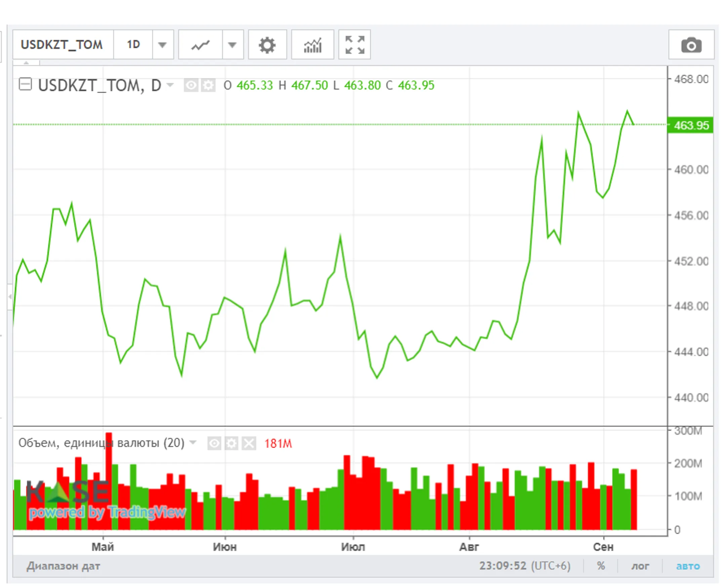Select the line chart style icon
The height and width of the screenshot is (588, 726).
[200, 45]
